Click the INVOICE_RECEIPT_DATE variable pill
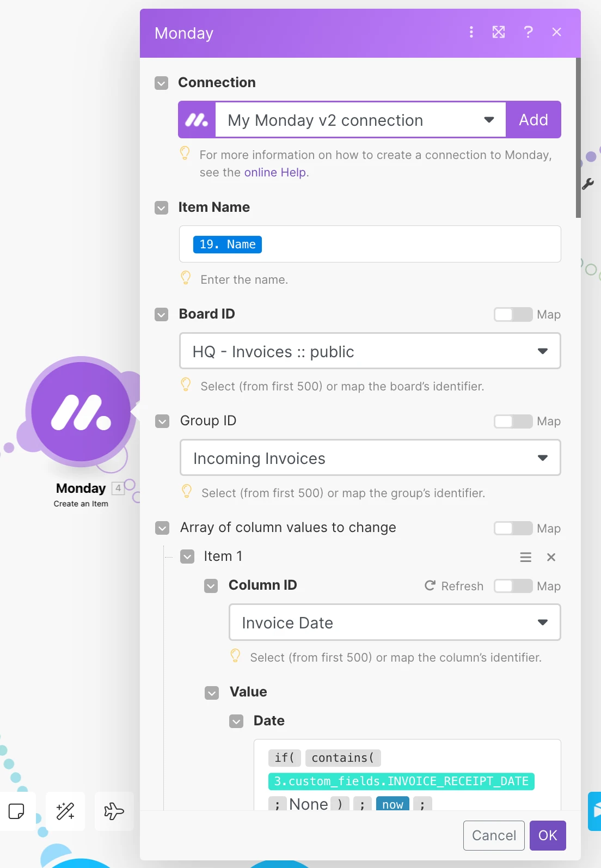Image resolution: width=601 pixels, height=868 pixels. click(x=401, y=781)
